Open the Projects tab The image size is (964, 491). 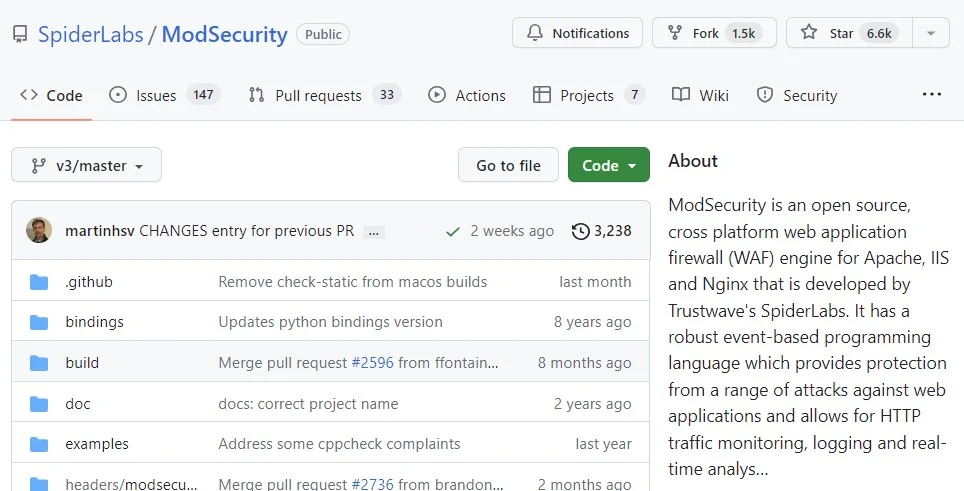click(588, 95)
